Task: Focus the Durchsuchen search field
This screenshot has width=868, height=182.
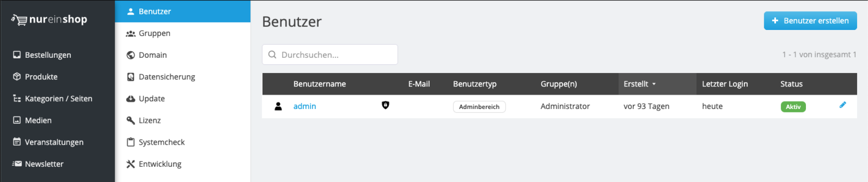Action: (334, 55)
